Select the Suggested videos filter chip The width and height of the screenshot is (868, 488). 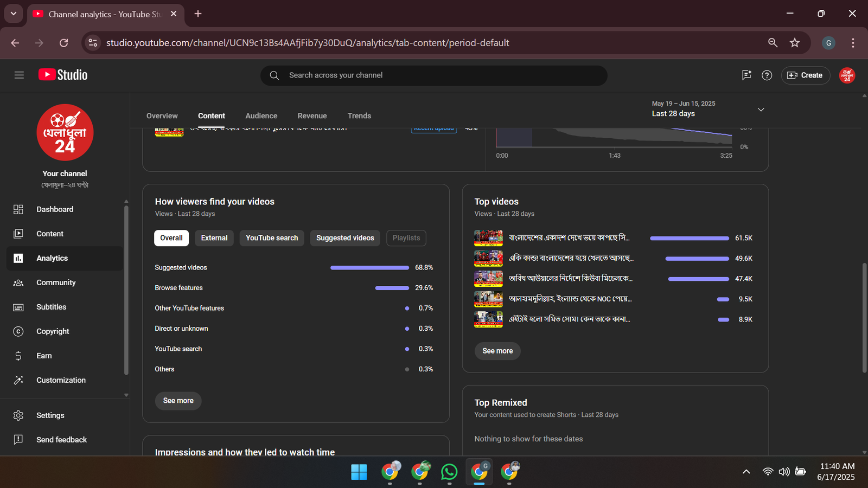tap(345, 238)
